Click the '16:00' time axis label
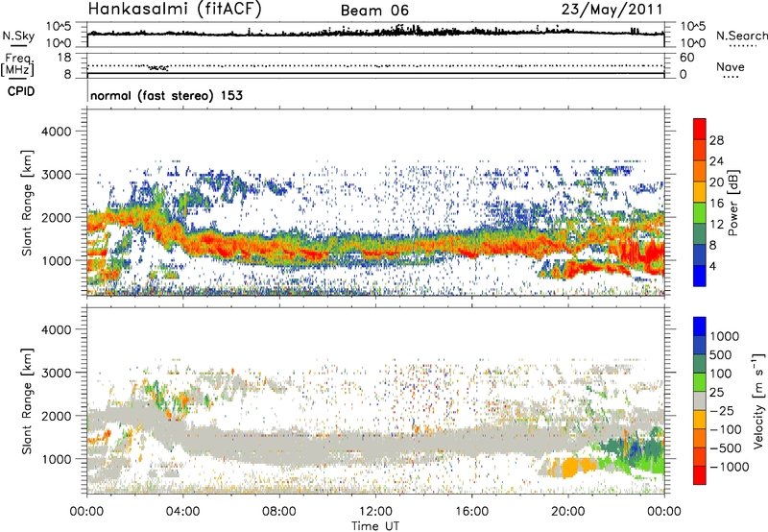Image resolution: width=768 pixels, height=532 pixels. 471,512
